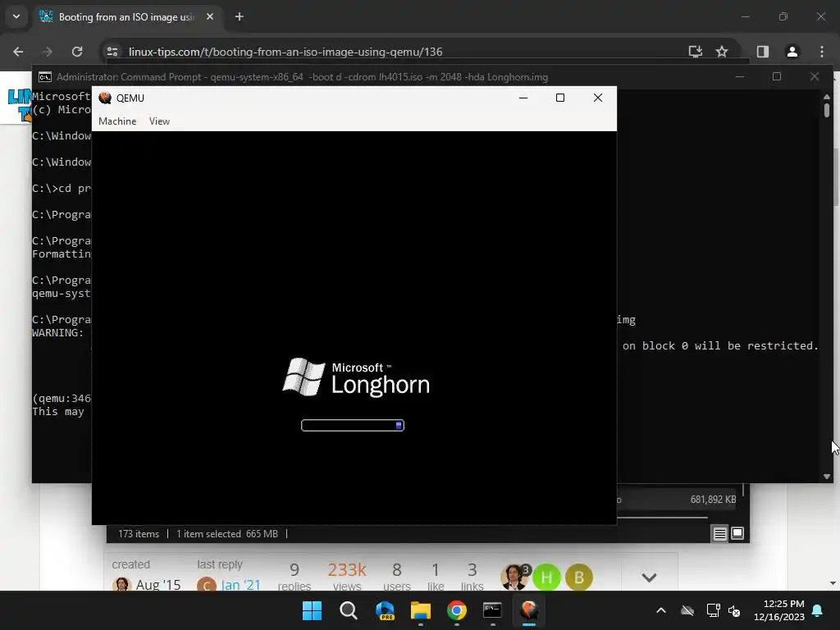Click the Command Prompt title bar icon
This screenshot has width=840, height=630.
tap(45, 77)
